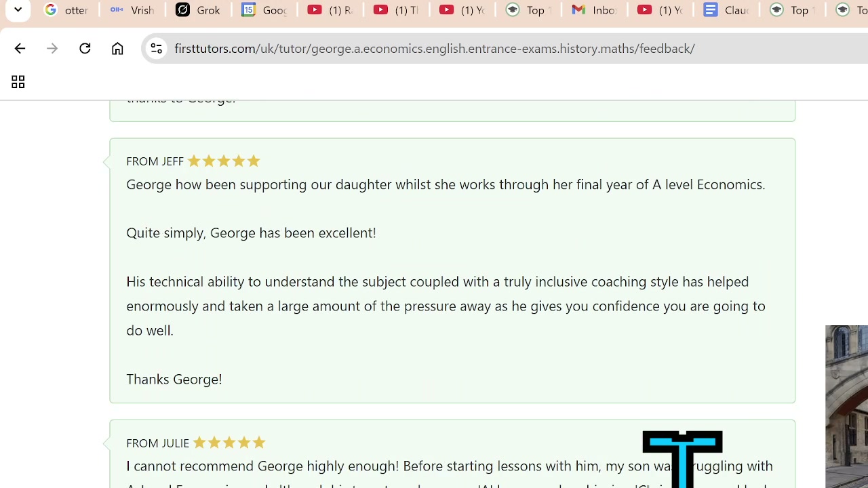Viewport: 868px width, 488px height.
Task: Click the 'George how been supporting our daughter' sentence
Action: tap(446, 184)
